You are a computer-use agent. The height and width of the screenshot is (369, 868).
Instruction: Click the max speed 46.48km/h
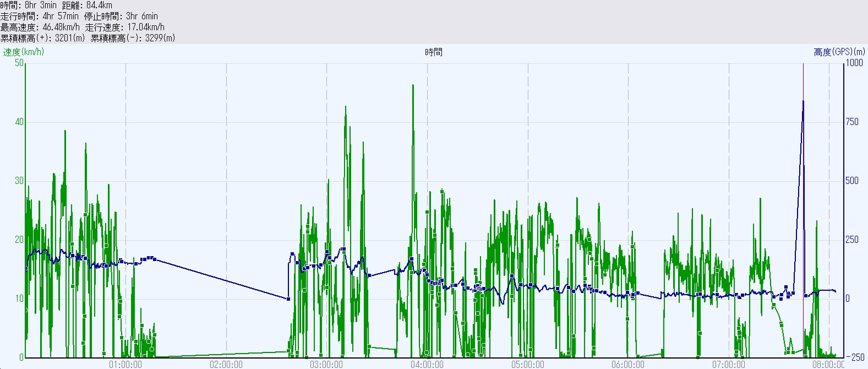[61, 27]
